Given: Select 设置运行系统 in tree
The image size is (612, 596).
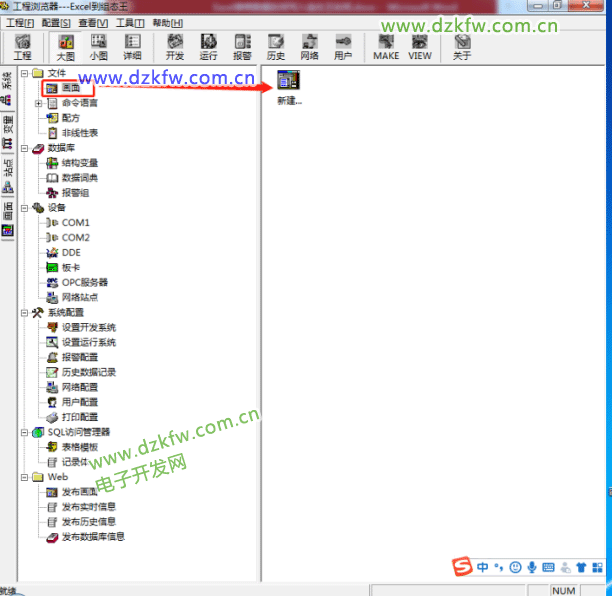Looking at the screenshot, I should (x=88, y=342).
